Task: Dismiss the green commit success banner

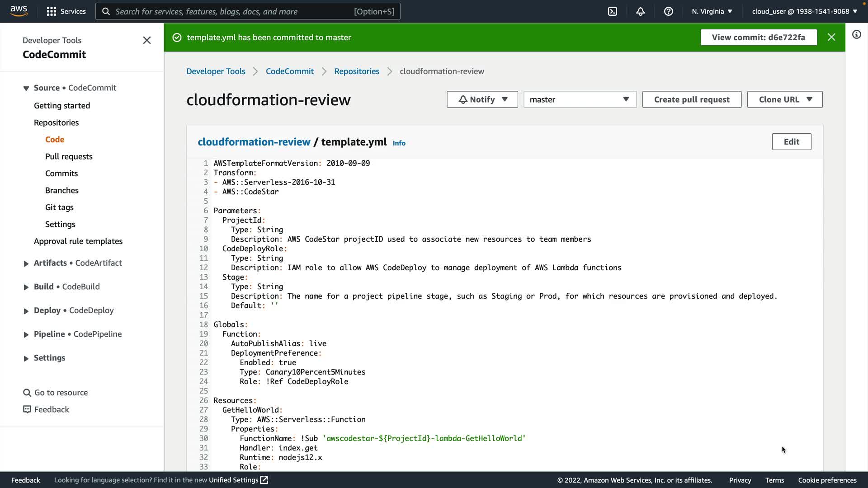Action: click(x=831, y=38)
